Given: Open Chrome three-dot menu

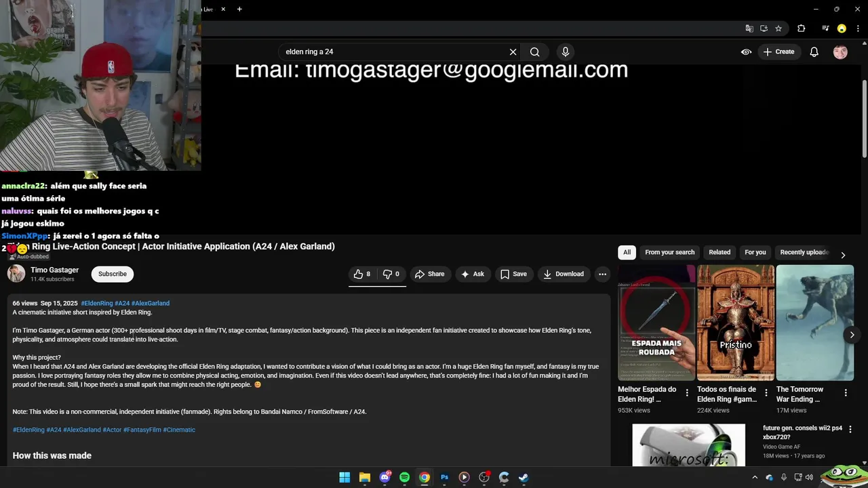Looking at the screenshot, I should pos(857,28).
